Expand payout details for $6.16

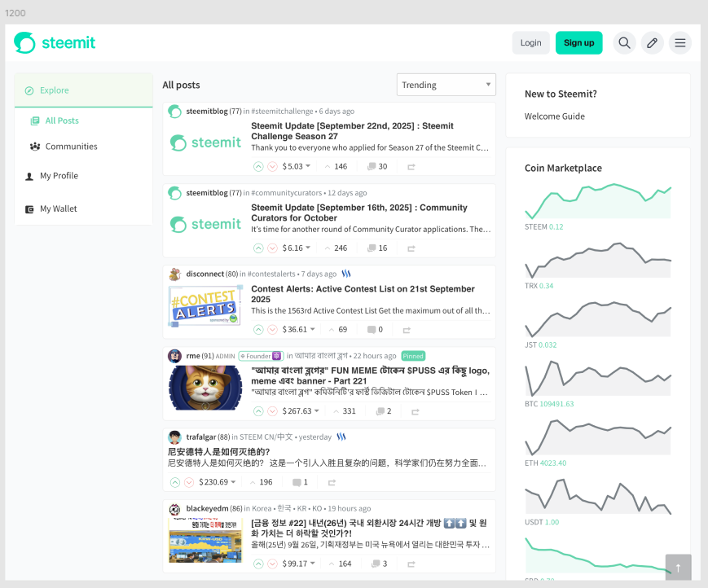[x=308, y=248]
